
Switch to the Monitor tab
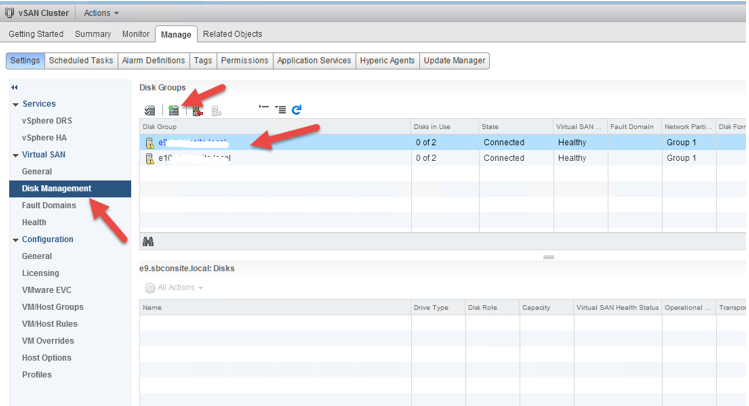[136, 34]
